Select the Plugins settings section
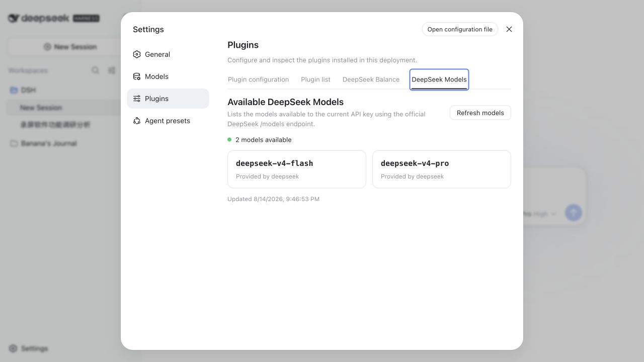The height and width of the screenshot is (362, 644). (168, 99)
